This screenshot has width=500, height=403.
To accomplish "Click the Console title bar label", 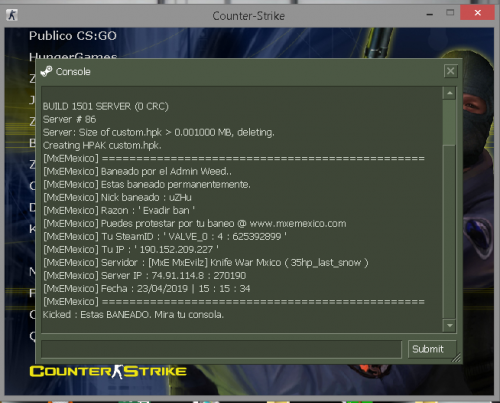I will tap(73, 72).
